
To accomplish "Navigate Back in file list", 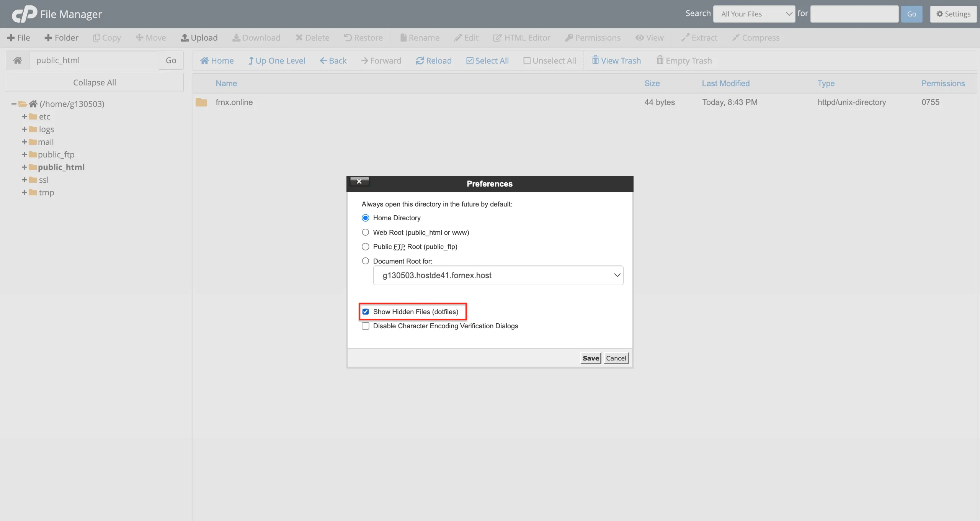I will [x=333, y=61].
